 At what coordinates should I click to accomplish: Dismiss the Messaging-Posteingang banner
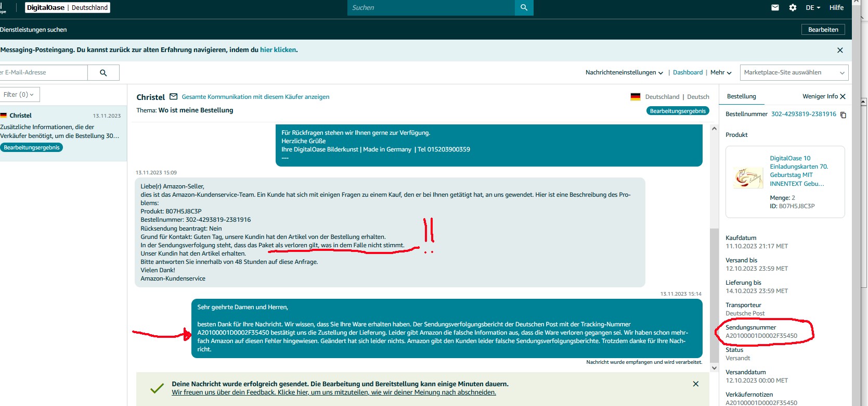(x=840, y=50)
